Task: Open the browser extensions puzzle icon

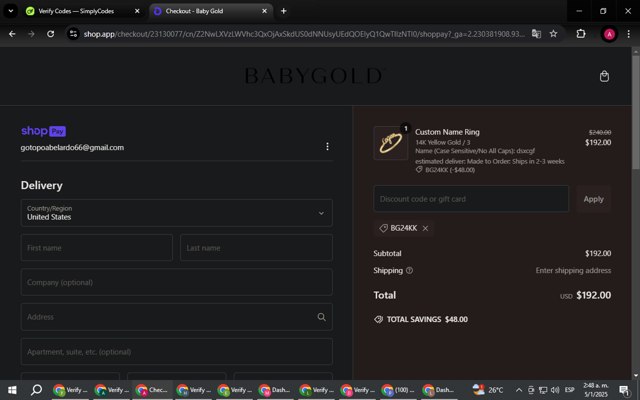Action: [580, 34]
